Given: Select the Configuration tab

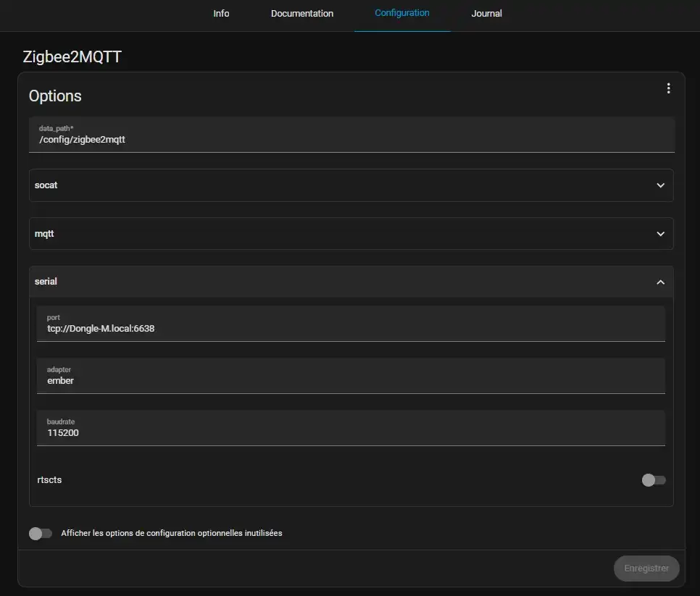Looking at the screenshot, I should point(402,14).
